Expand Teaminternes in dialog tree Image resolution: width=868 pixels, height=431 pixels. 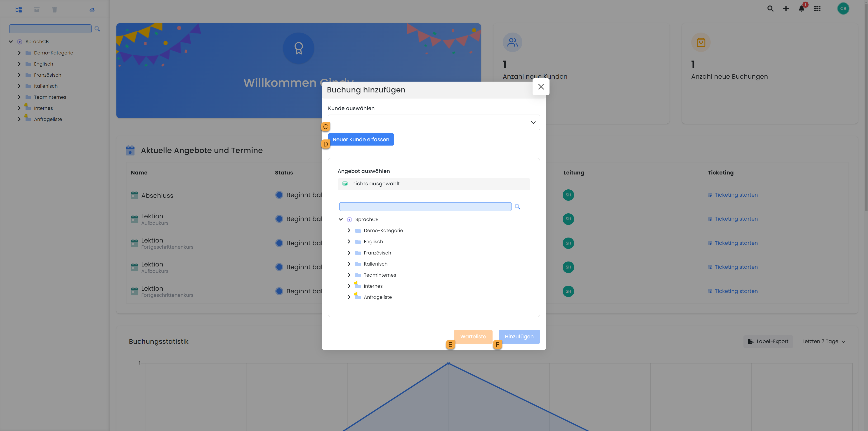click(349, 275)
